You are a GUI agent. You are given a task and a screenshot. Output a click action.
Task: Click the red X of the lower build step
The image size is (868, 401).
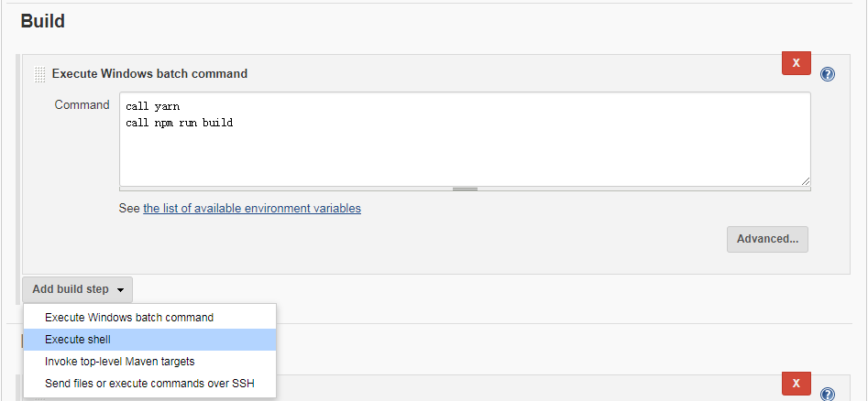[x=796, y=384]
